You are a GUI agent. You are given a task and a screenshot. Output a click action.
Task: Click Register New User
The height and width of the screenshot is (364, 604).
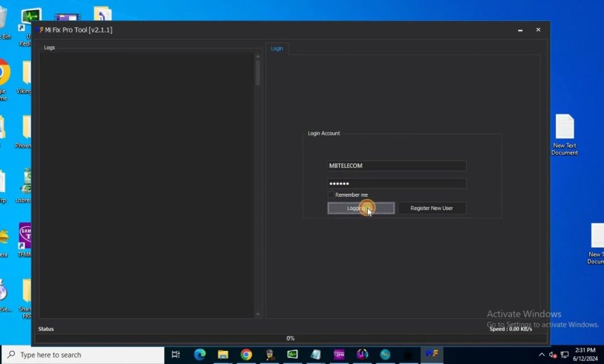pyautogui.click(x=432, y=208)
